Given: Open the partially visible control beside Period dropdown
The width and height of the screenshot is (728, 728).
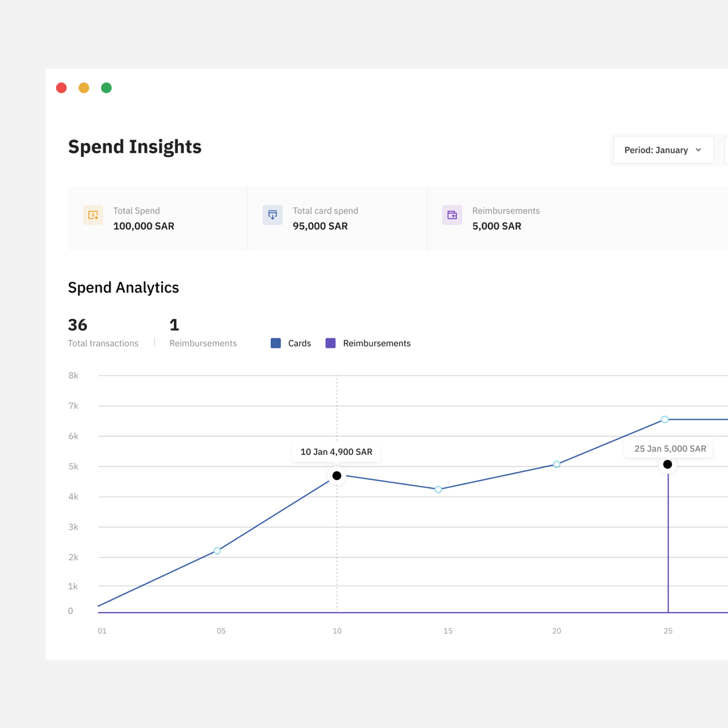Looking at the screenshot, I should pyautogui.click(x=725, y=150).
